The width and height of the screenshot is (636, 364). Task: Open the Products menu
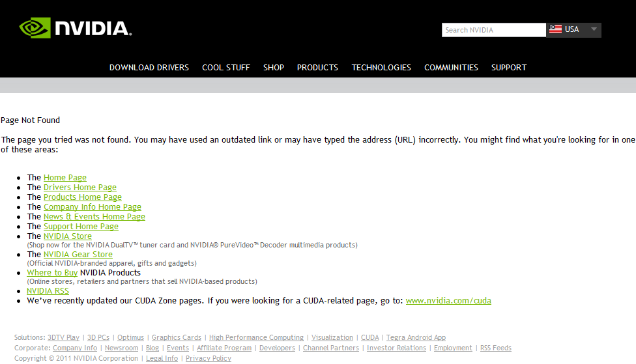[x=317, y=68]
